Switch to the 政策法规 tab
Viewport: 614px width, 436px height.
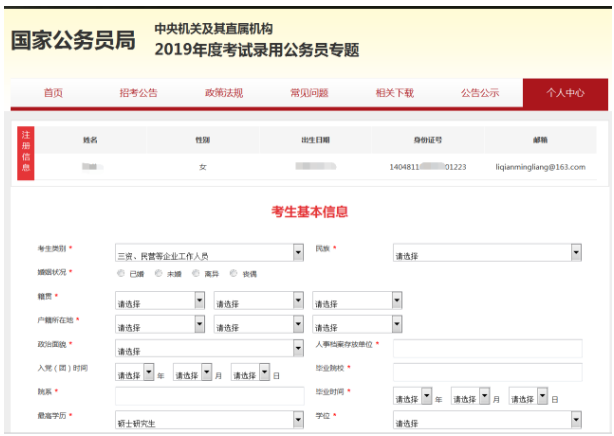point(223,93)
